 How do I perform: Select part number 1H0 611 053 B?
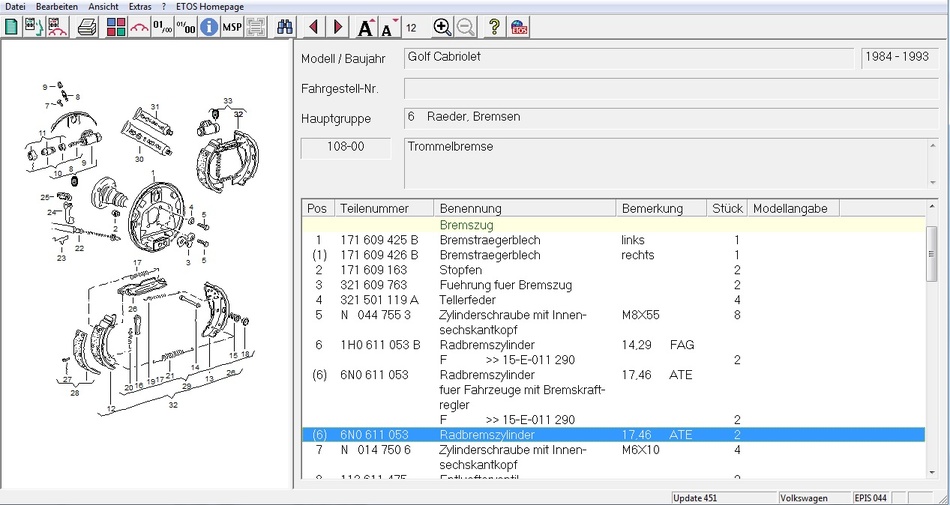click(380, 345)
